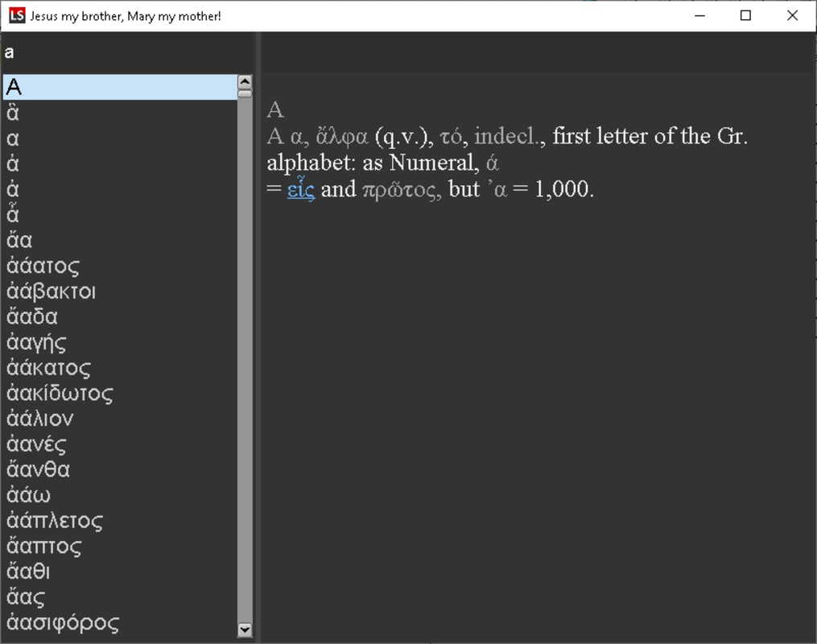The image size is (817, 644).
Task: Look up ἀάω in the list
Action: coord(120,496)
